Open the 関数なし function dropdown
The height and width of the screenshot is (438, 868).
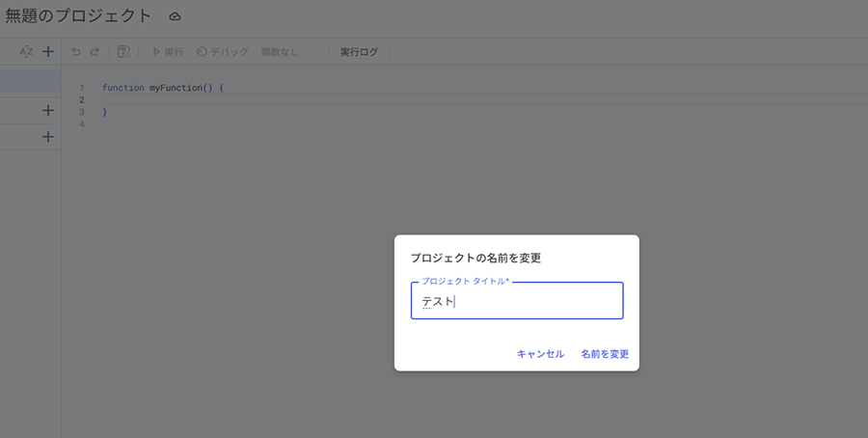tap(280, 52)
